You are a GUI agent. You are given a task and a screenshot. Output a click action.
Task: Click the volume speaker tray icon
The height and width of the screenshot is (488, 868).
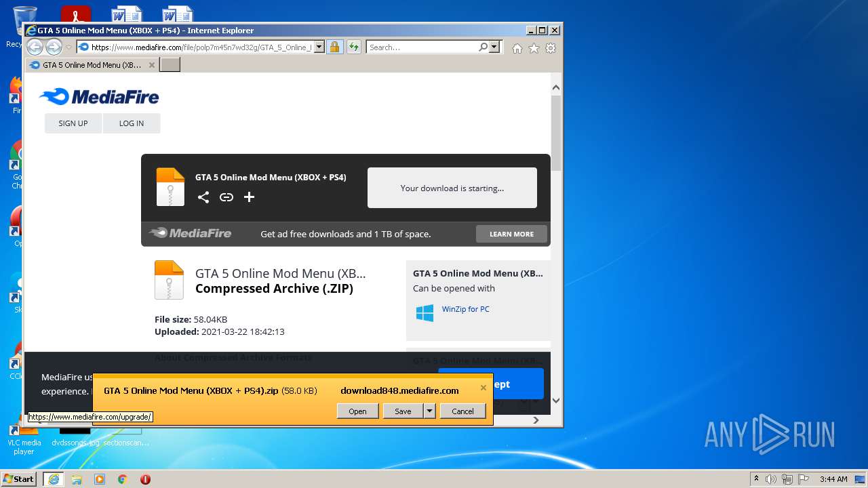coord(770,479)
